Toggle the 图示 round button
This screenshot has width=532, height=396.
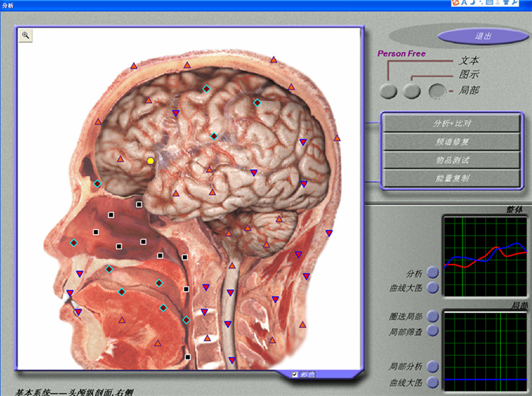tap(411, 91)
